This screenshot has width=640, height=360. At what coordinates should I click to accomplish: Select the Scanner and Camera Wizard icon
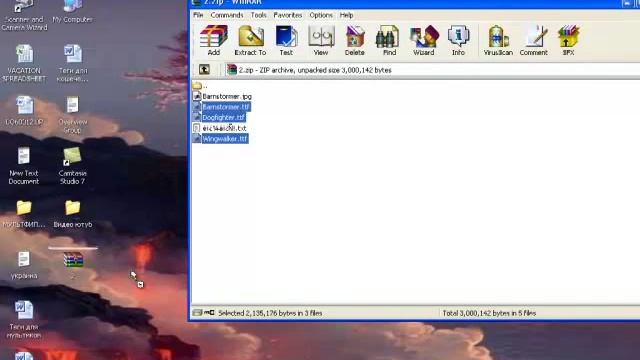(24, 16)
